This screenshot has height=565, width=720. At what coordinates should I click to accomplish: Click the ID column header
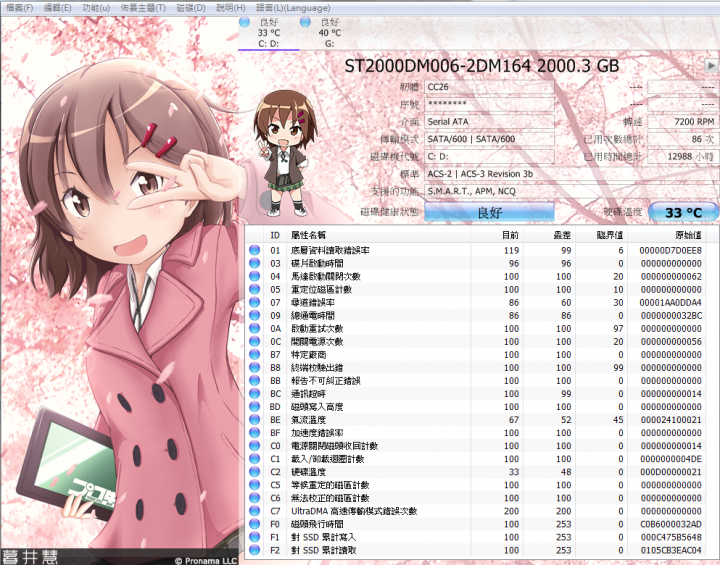[275, 235]
